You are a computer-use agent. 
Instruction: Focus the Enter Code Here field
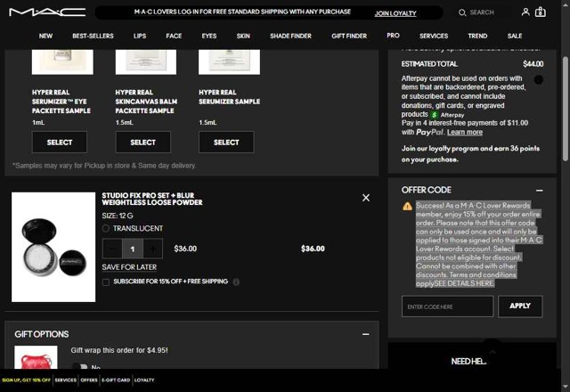click(447, 306)
